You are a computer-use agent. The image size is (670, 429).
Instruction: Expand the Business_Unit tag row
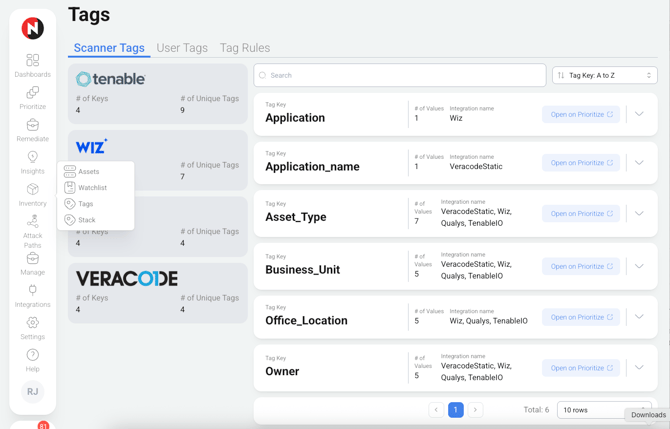[639, 266]
